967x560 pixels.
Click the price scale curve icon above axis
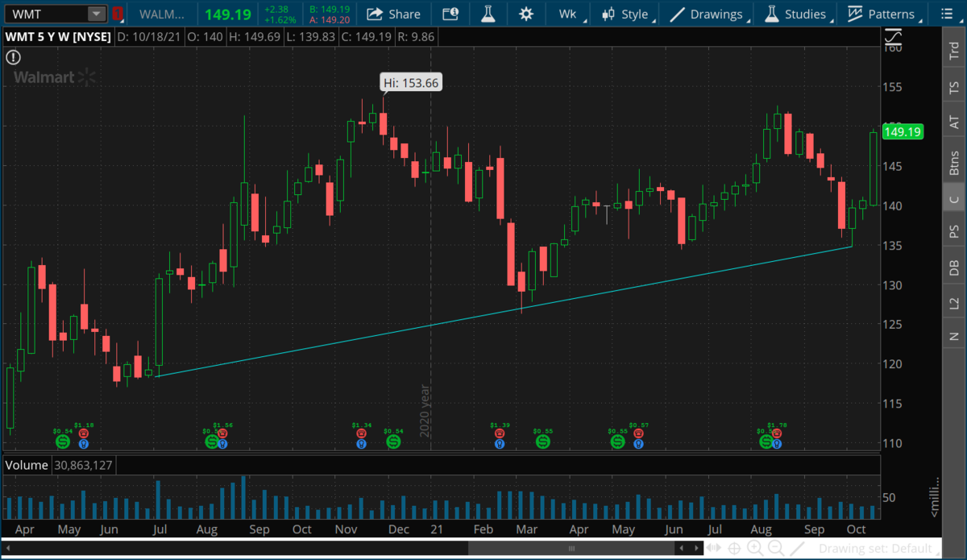[893, 37]
